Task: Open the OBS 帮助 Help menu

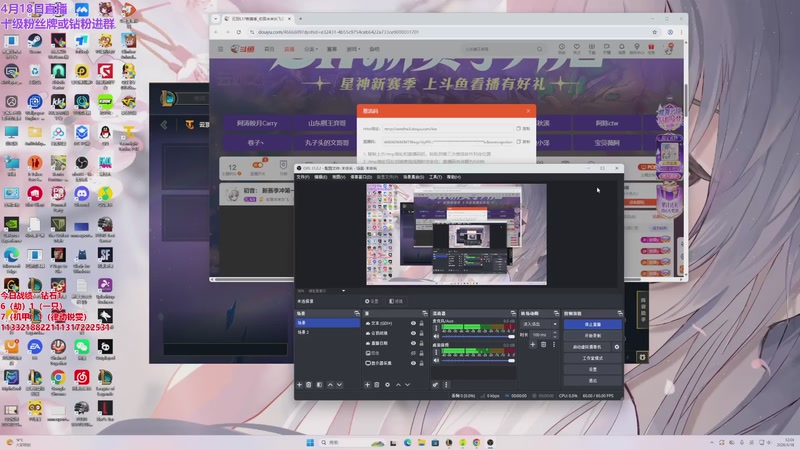Action: coord(454,177)
